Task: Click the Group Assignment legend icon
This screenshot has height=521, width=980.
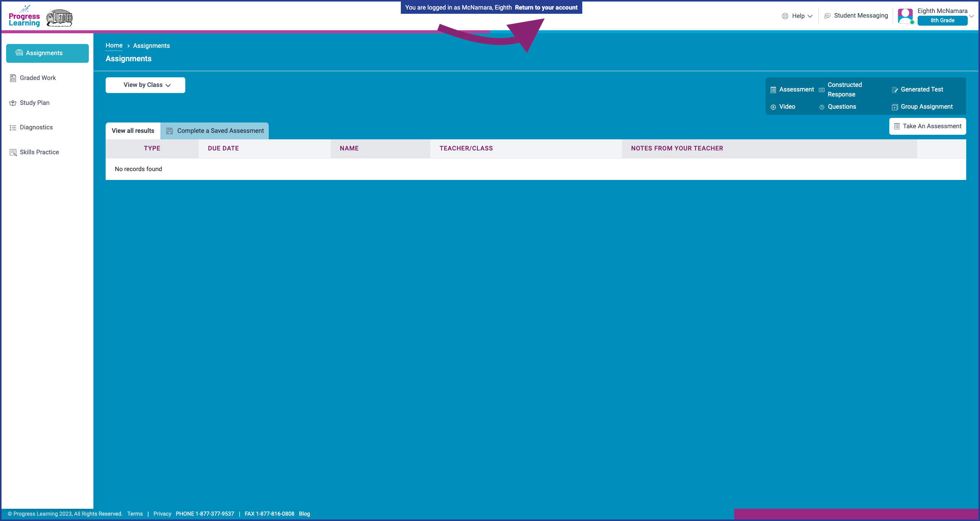Action: coord(895,107)
